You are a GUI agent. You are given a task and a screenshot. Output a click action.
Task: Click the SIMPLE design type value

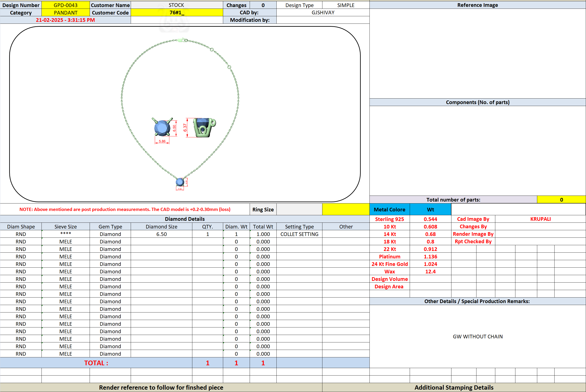coord(346,5)
